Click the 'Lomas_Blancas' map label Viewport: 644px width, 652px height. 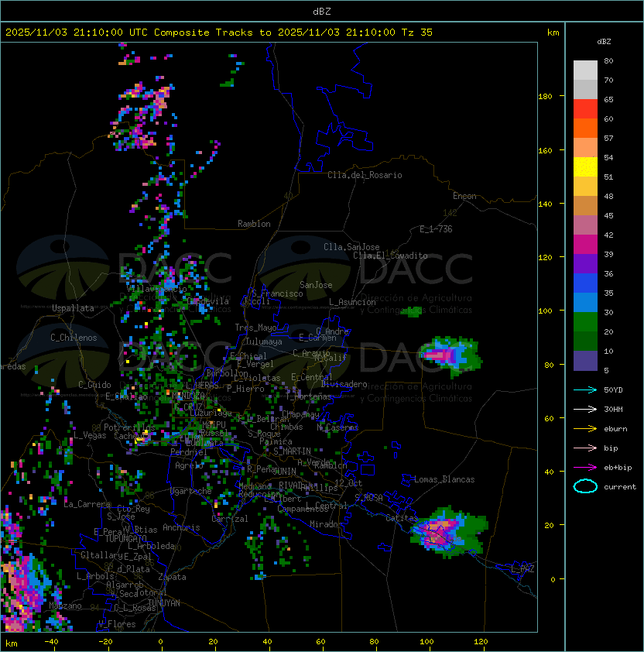(x=444, y=479)
